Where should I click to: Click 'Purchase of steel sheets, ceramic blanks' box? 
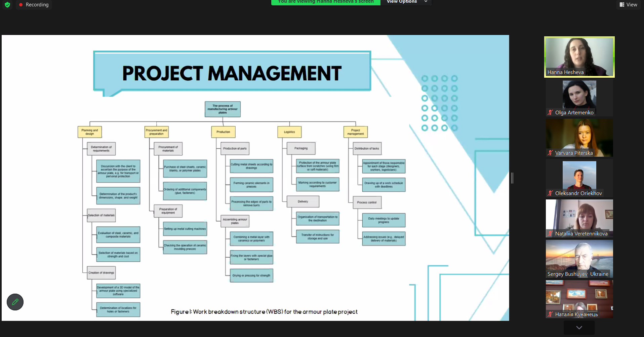click(x=185, y=168)
